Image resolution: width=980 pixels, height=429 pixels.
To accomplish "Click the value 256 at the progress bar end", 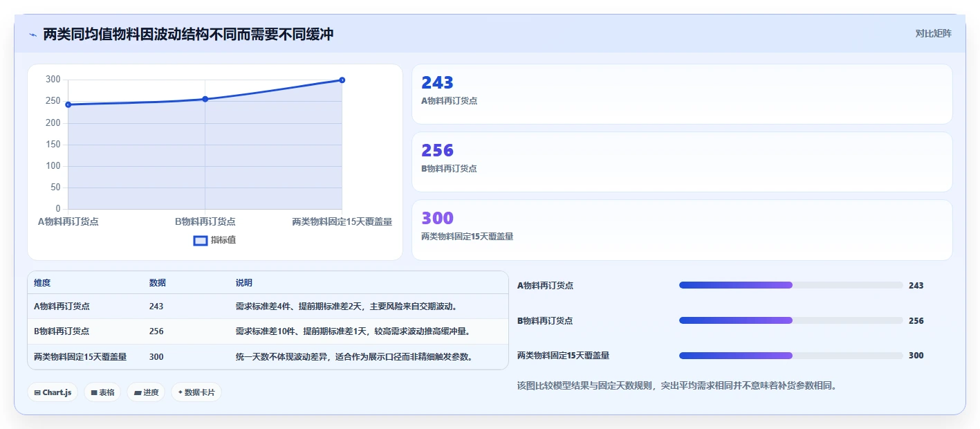I will (x=916, y=321).
